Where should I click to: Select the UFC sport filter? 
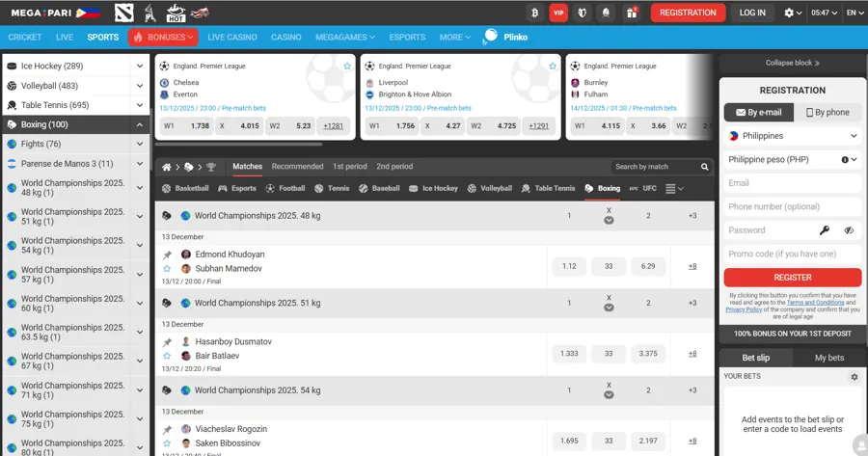[642, 188]
